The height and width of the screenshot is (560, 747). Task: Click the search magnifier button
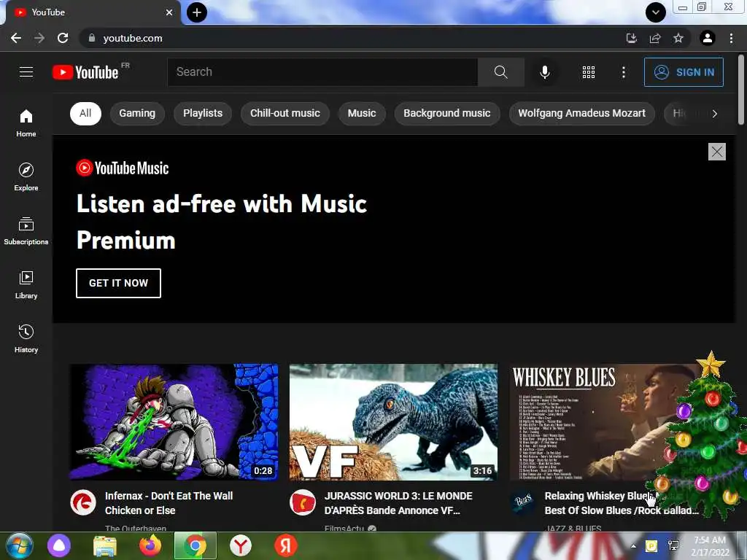click(x=500, y=72)
